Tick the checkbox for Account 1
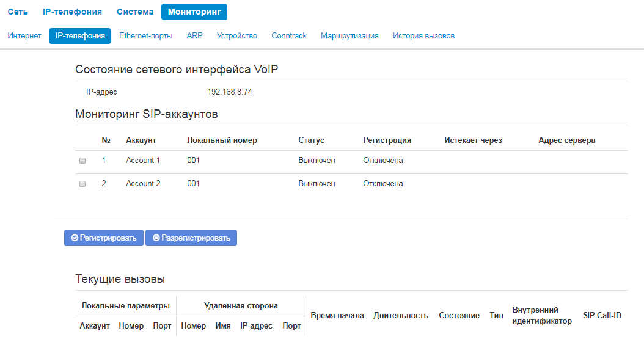 (82, 161)
